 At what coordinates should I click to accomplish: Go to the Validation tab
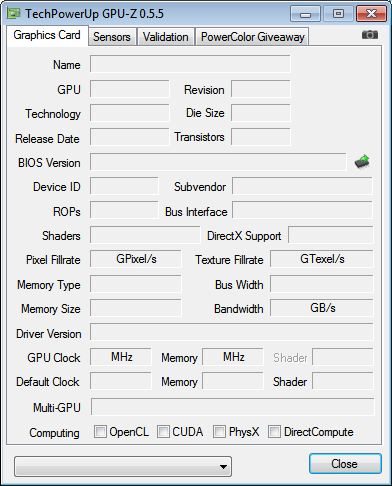[165, 37]
